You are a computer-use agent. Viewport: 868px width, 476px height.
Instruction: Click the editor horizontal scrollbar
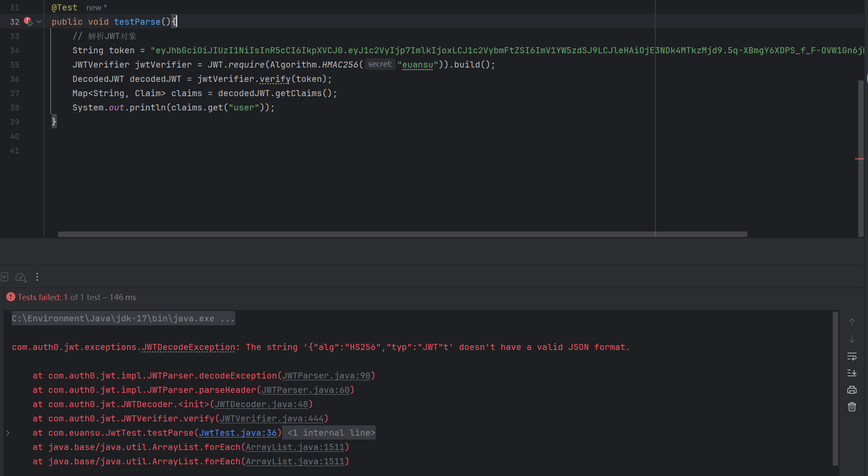coord(402,234)
